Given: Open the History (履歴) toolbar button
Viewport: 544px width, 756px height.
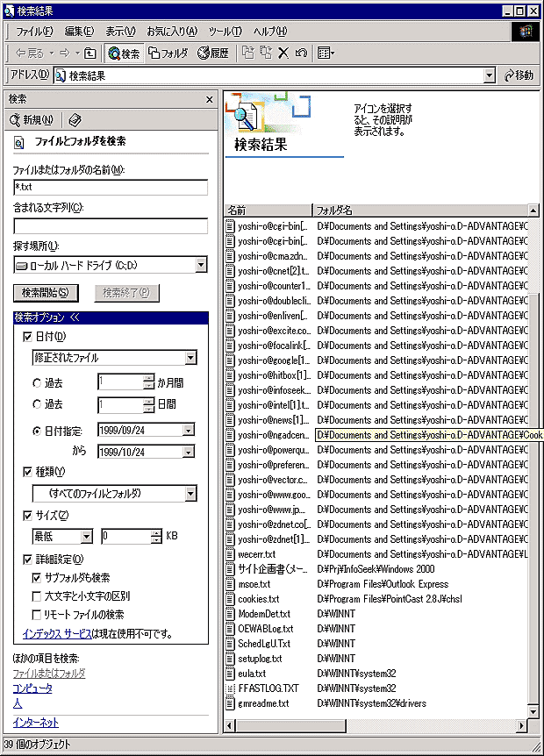Looking at the screenshot, I should 213,53.
